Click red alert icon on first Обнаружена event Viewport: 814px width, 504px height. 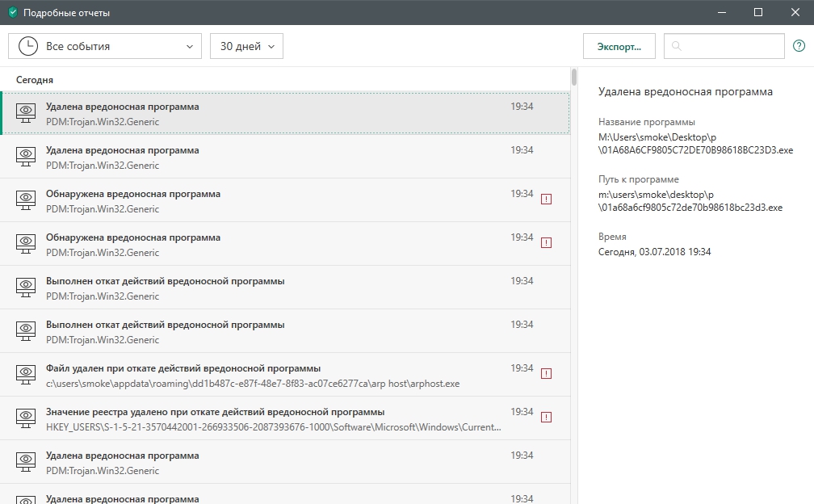point(547,199)
